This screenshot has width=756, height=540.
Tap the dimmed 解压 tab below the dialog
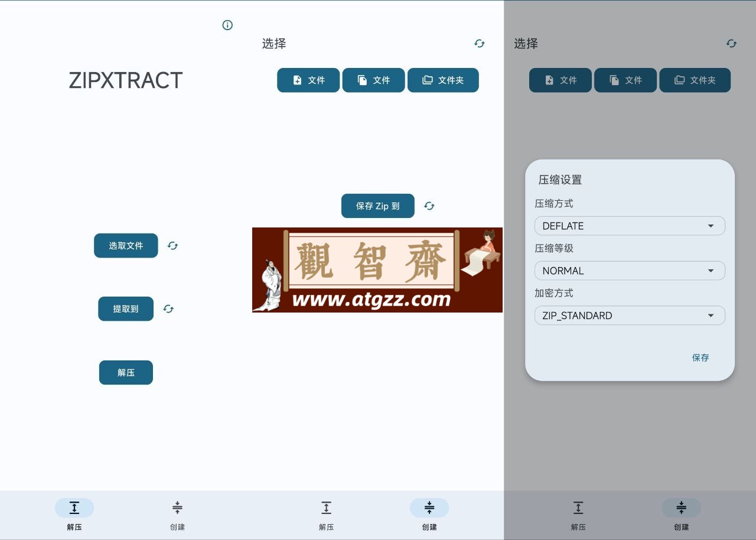pyautogui.click(x=578, y=515)
